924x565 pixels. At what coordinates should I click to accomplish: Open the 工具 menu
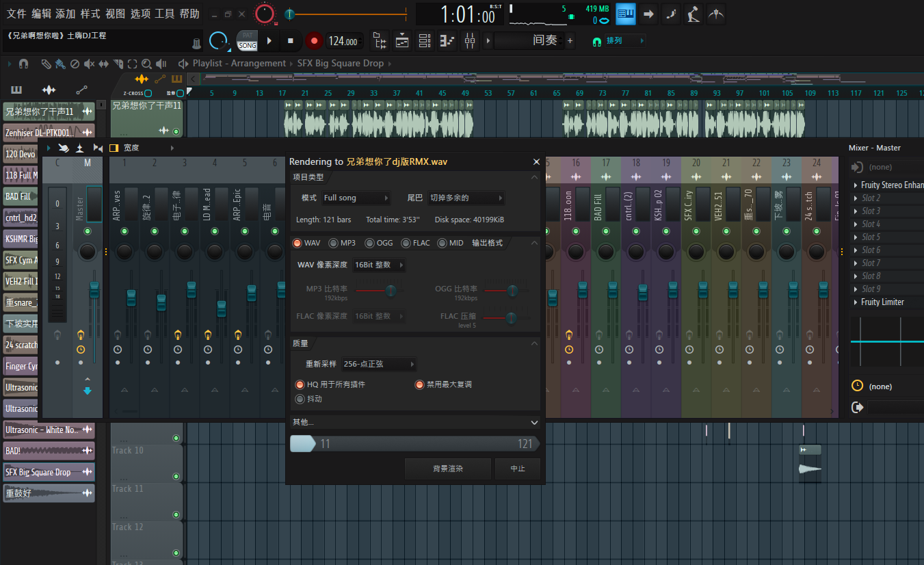(x=165, y=14)
